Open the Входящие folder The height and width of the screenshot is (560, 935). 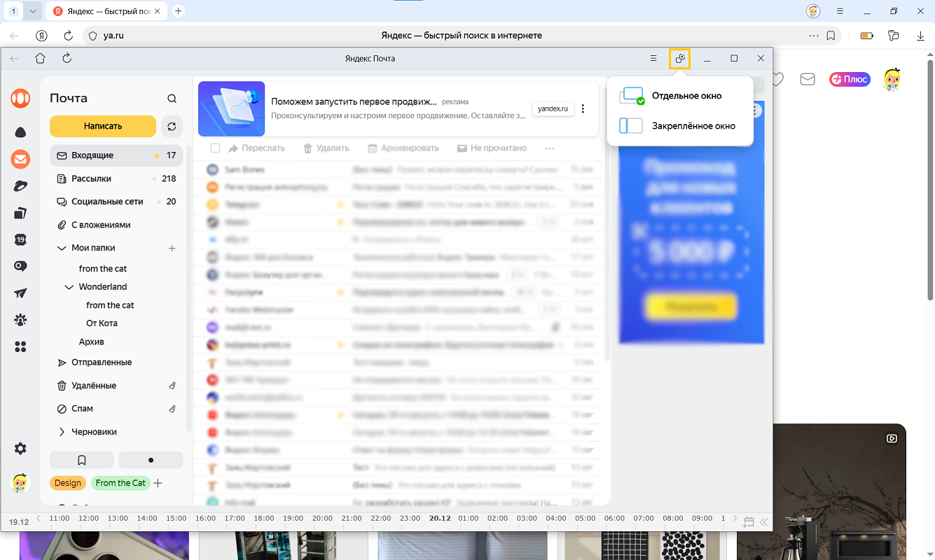point(92,155)
